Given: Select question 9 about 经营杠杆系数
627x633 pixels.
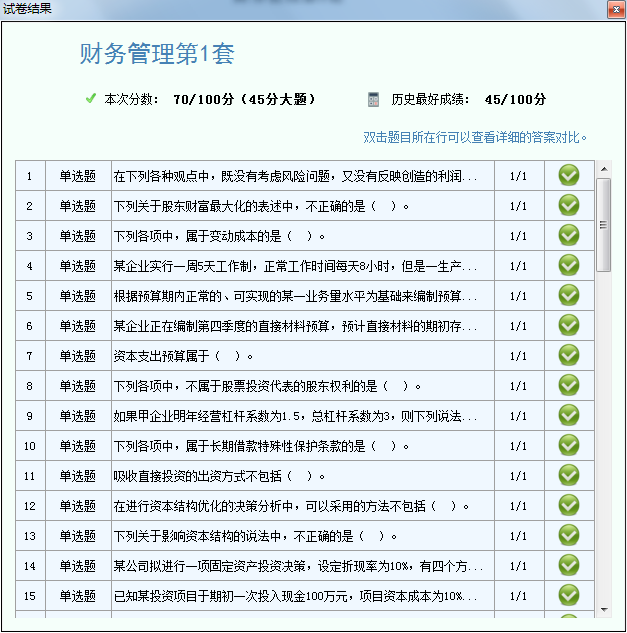Looking at the screenshot, I should point(303,416).
